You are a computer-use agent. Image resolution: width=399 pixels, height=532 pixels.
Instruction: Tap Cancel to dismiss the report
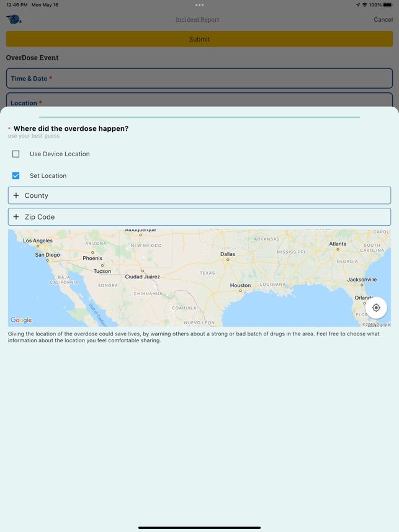[x=383, y=19]
